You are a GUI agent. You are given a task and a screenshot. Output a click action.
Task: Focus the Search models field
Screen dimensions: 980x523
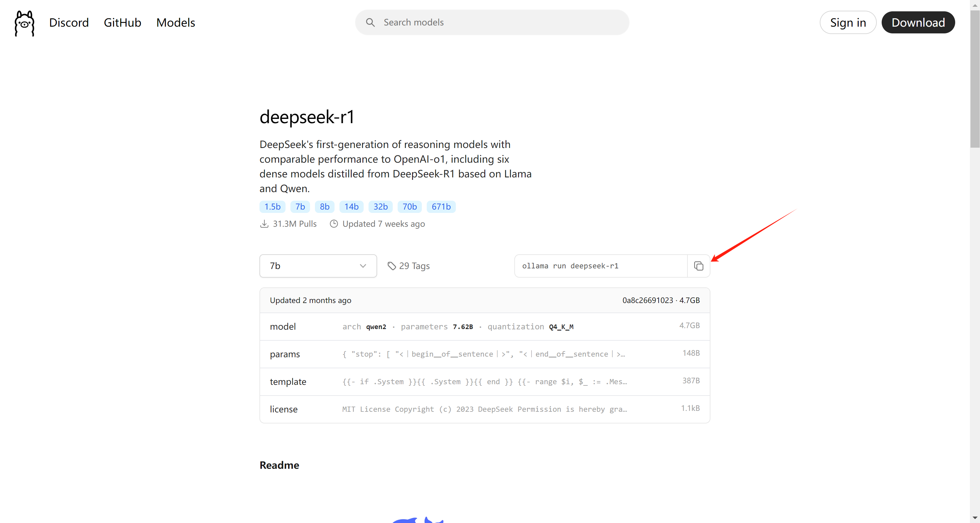click(x=494, y=22)
